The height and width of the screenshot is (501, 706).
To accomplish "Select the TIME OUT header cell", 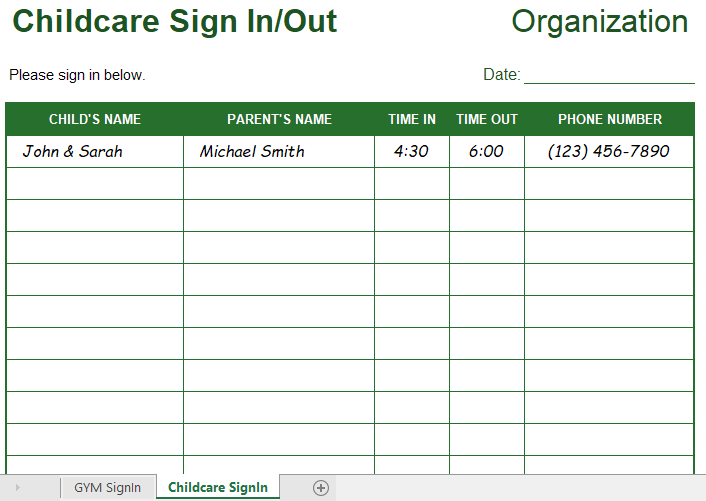I will (x=487, y=119).
